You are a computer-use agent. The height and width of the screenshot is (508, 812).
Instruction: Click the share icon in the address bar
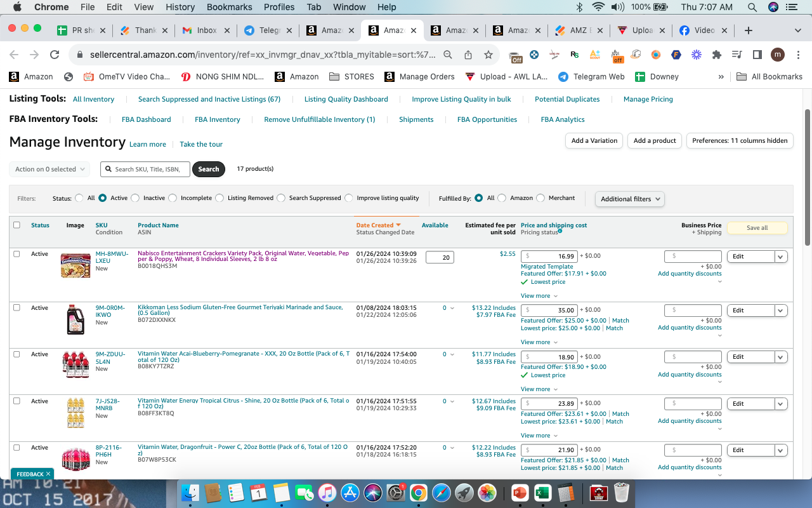tap(468, 55)
